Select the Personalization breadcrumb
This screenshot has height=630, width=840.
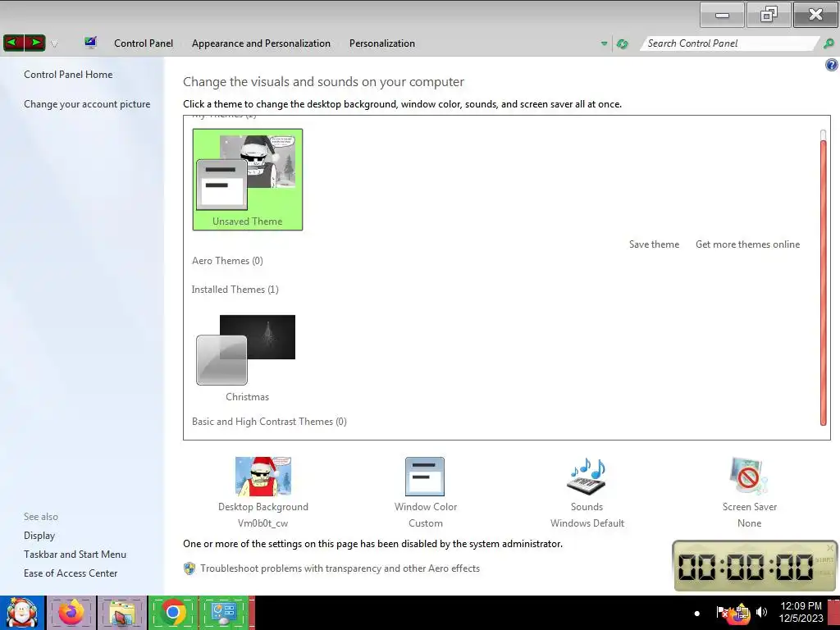tap(382, 43)
